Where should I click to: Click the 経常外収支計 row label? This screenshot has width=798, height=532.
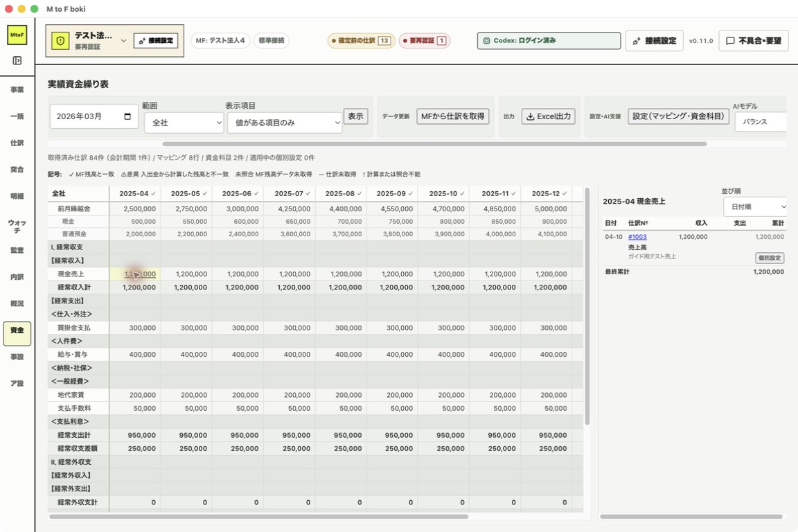78,502
